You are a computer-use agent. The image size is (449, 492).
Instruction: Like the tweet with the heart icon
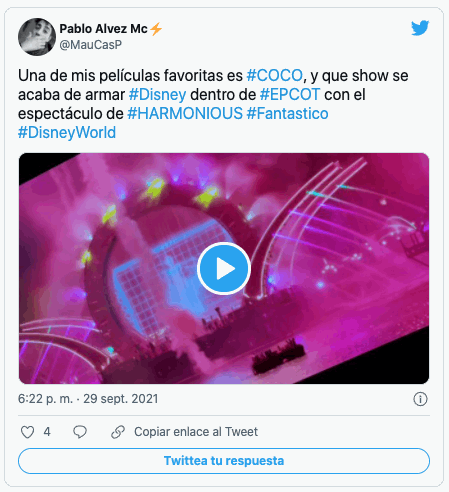point(27,432)
